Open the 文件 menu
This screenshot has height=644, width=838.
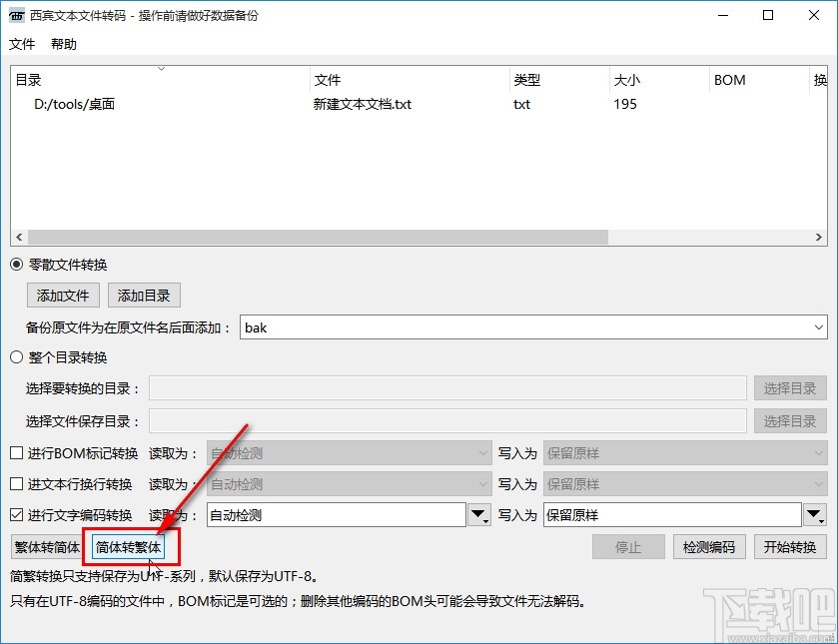22,44
